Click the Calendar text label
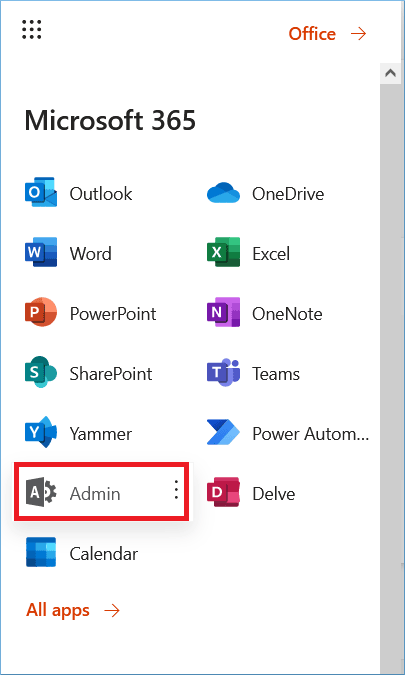405x675 pixels. [x=104, y=554]
